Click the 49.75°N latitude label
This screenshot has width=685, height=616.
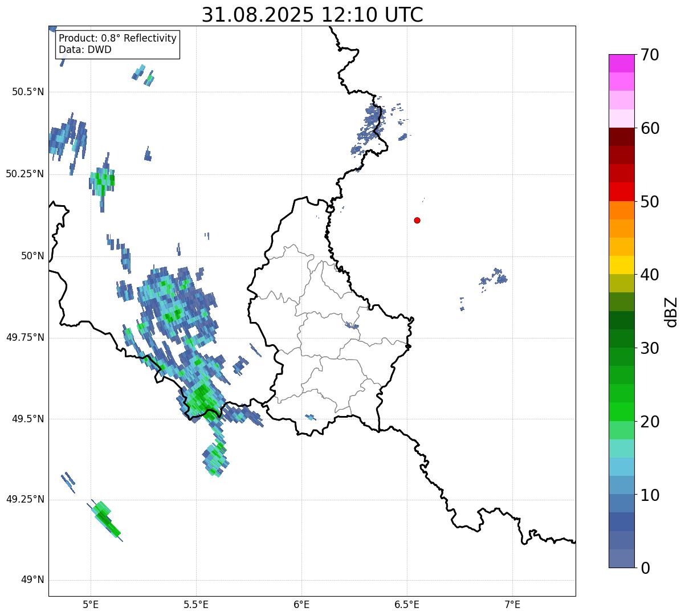(x=25, y=337)
